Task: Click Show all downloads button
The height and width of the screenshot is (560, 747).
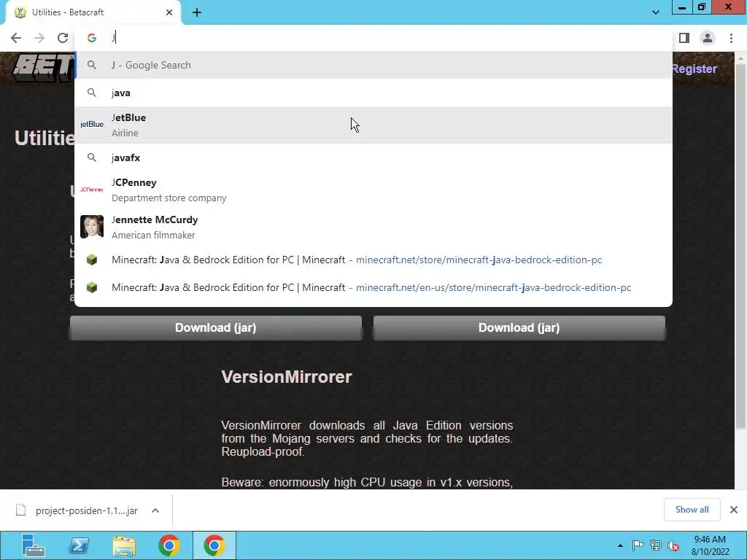Action: click(692, 510)
